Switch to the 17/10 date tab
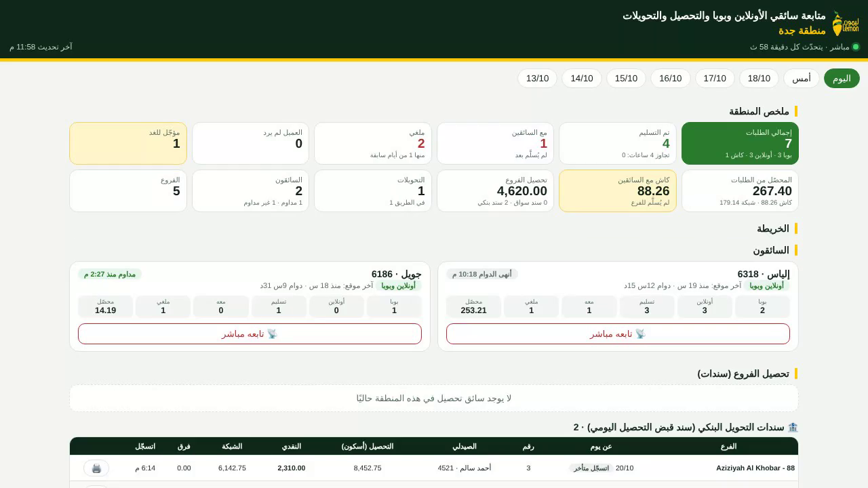Screen dimensions: 868x488 715,79
